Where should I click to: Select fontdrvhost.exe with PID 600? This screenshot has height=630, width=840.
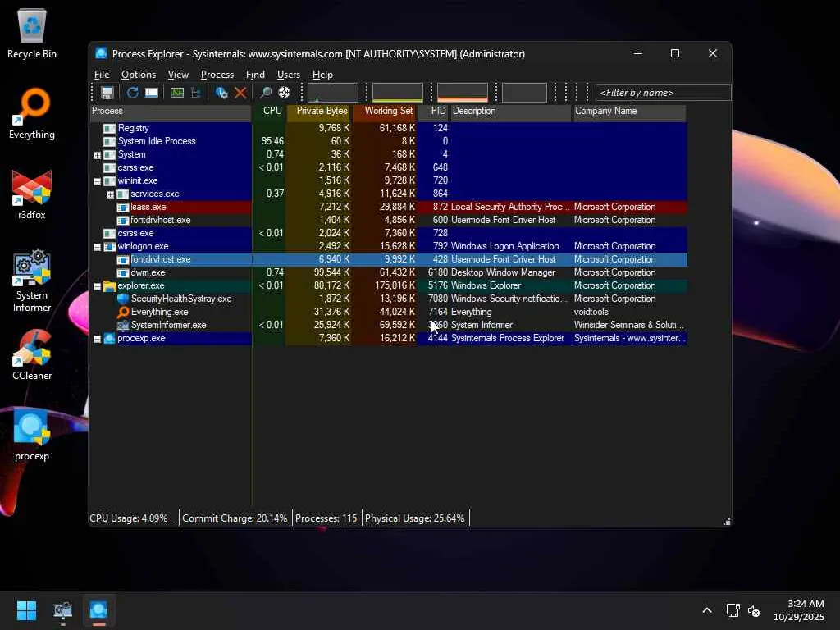(x=388, y=220)
